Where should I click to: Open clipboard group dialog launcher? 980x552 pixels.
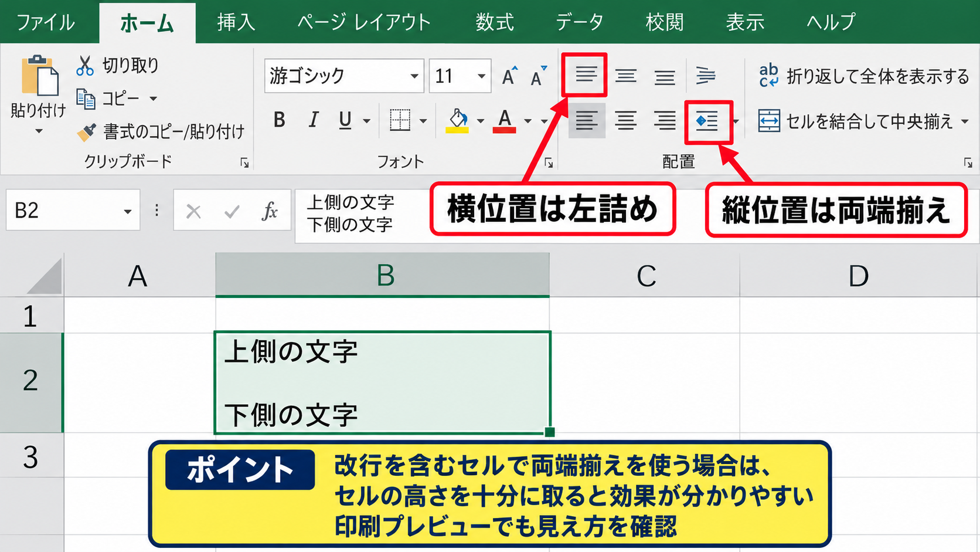(x=244, y=162)
